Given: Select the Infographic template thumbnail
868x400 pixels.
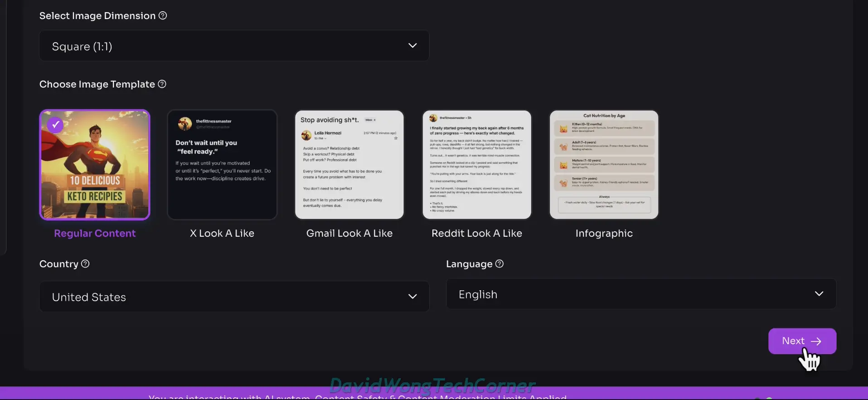Looking at the screenshot, I should [604, 165].
